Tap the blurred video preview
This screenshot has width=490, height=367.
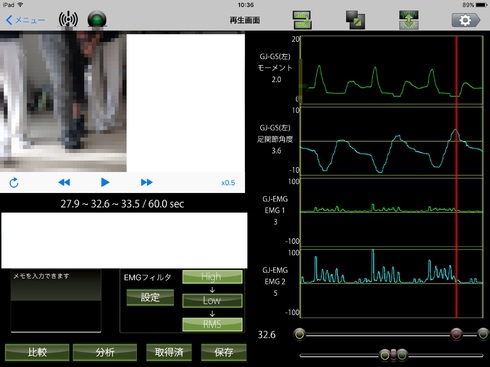click(63, 102)
